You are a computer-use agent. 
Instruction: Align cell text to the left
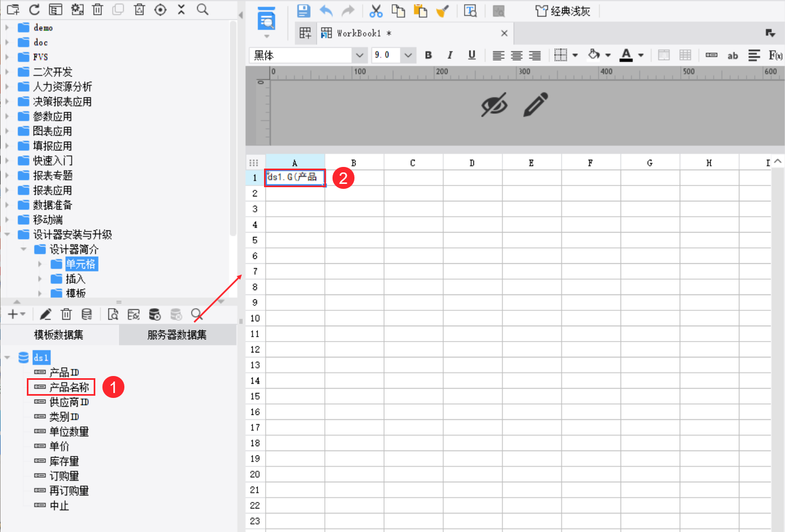click(498, 55)
